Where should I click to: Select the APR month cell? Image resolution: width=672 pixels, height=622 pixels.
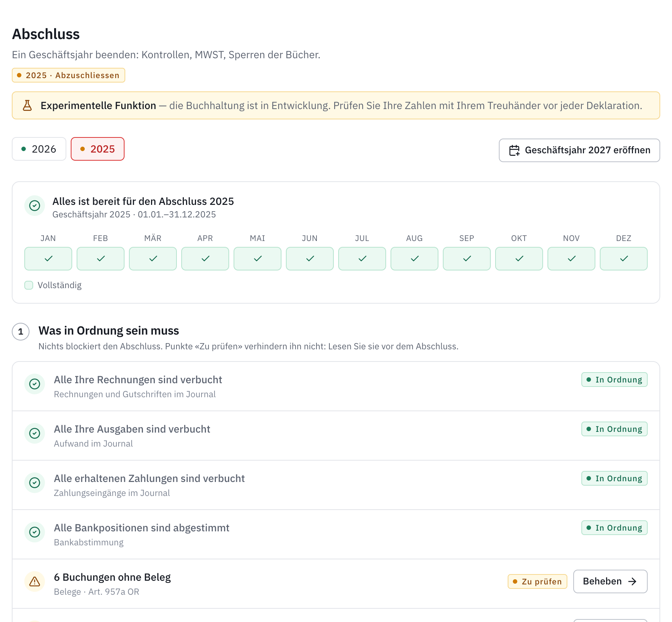[205, 259]
